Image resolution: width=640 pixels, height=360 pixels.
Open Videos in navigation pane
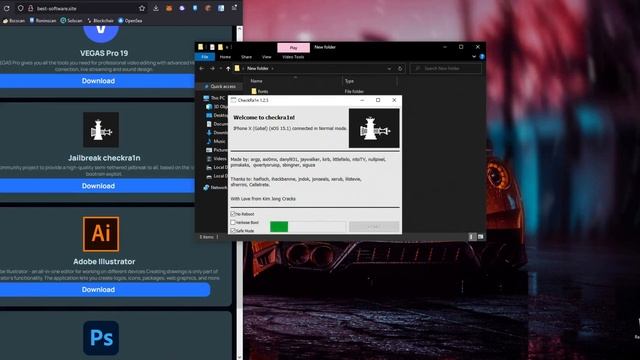[216, 158]
